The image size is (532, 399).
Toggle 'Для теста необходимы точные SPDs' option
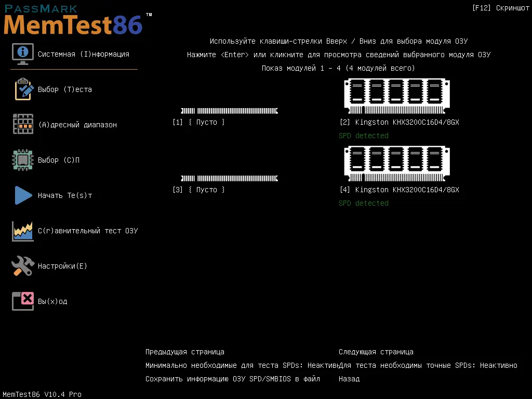428,365
